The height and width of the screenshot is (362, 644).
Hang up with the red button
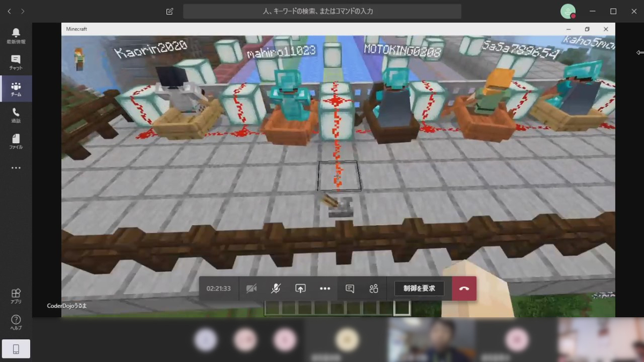[x=464, y=289]
